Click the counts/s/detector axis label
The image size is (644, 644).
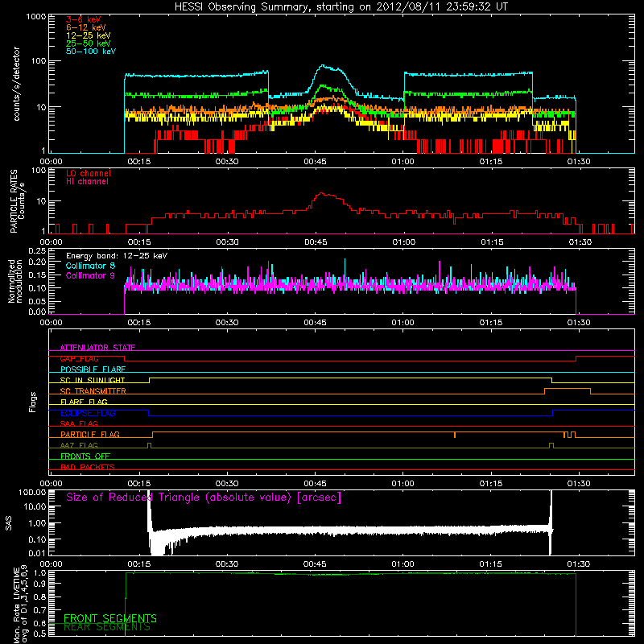pos(16,84)
